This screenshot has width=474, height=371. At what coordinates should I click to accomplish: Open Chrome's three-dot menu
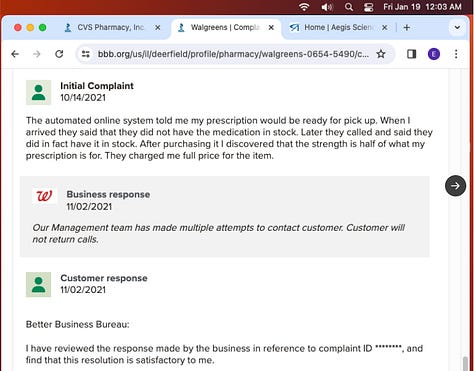point(456,54)
